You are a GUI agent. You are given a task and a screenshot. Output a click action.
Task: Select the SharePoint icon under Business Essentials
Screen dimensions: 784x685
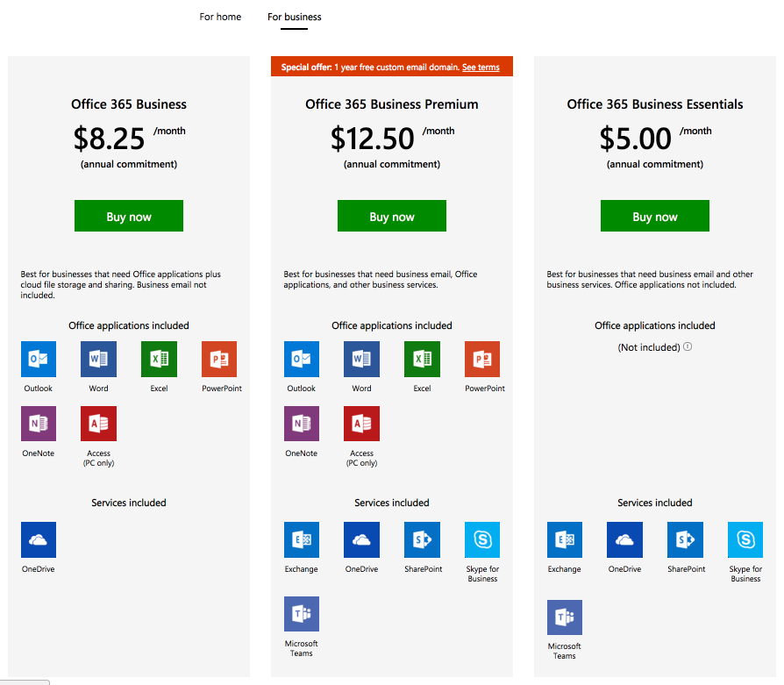685,539
